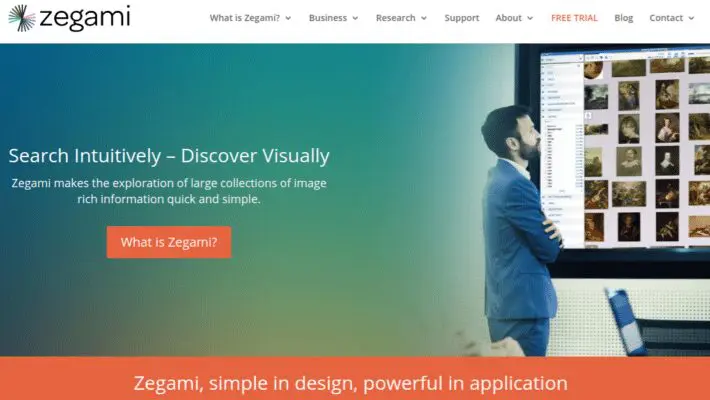The width and height of the screenshot is (710, 400).
Task: Expand the Research dropdown chevron
Action: click(424, 19)
